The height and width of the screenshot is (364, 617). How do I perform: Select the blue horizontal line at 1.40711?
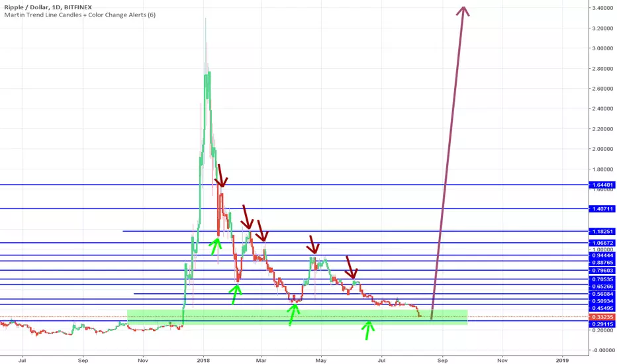[x=295, y=208]
